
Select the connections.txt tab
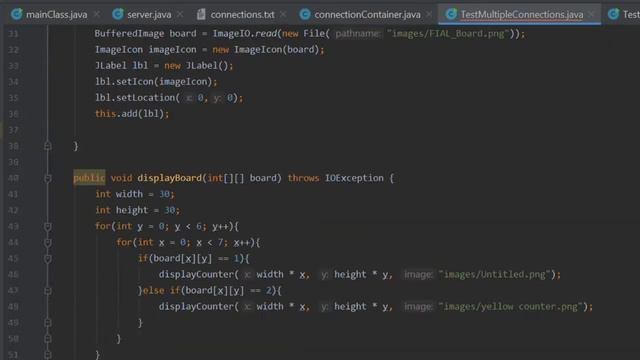(242, 15)
